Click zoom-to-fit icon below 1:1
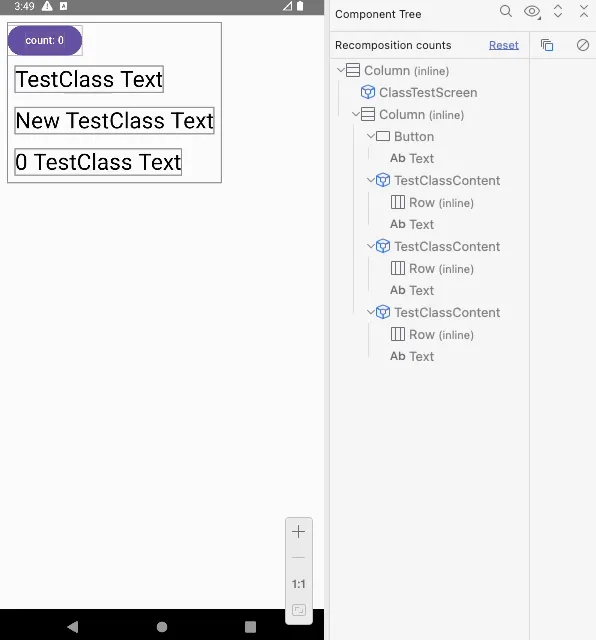The height and width of the screenshot is (640, 596). 299,610
